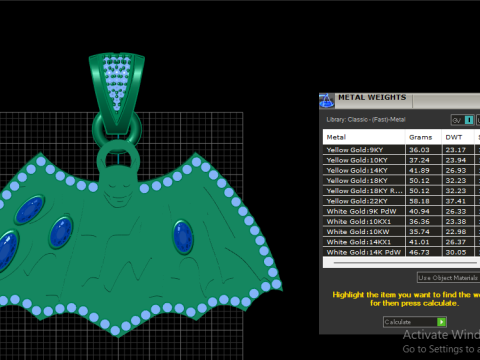Select the White Gold:14K PdW row name

pos(364,252)
